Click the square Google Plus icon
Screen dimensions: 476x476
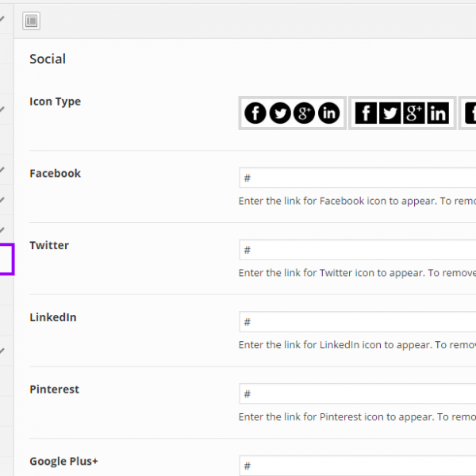413,113
